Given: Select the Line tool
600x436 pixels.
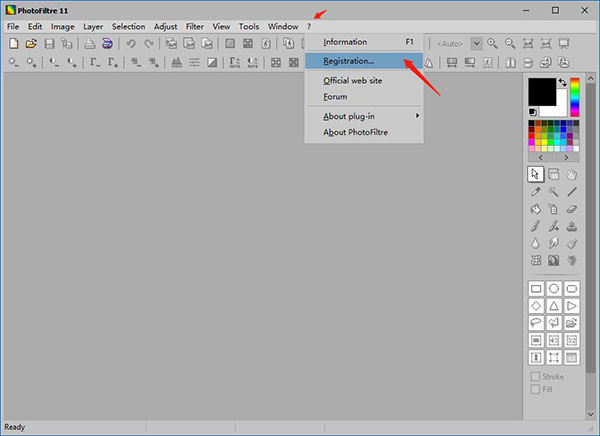Looking at the screenshot, I should [x=572, y=192].
